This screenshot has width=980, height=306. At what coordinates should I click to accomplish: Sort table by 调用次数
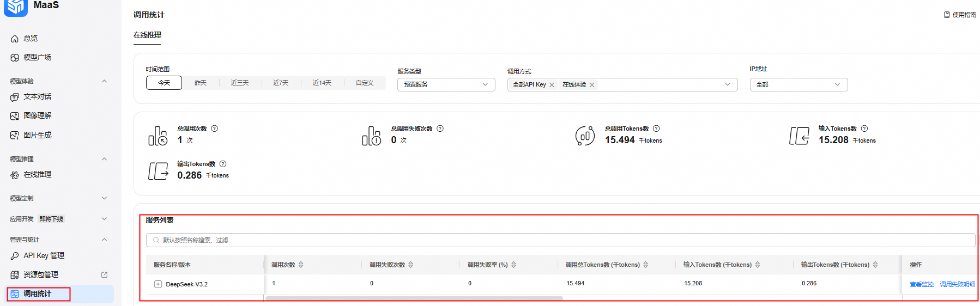pos(301,265)
